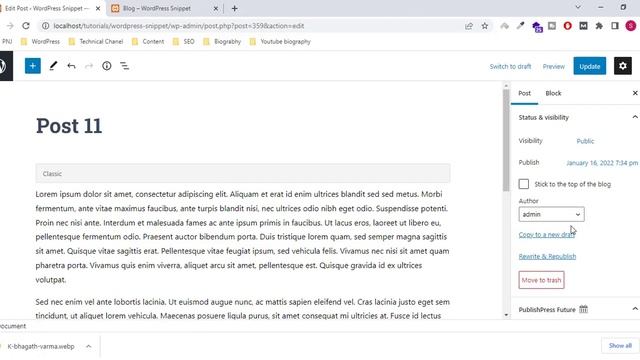640x360 pixels.
Task: Open PublishPress Future calendar icon
Action: [584, 309]
